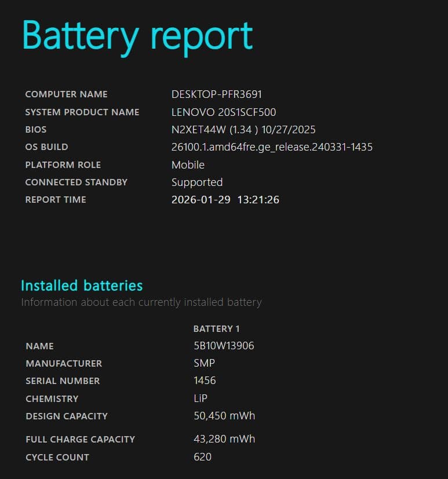Select the LiP chemistry value
448x479 pixels.
pyautogui.click(x=201, y=398)
